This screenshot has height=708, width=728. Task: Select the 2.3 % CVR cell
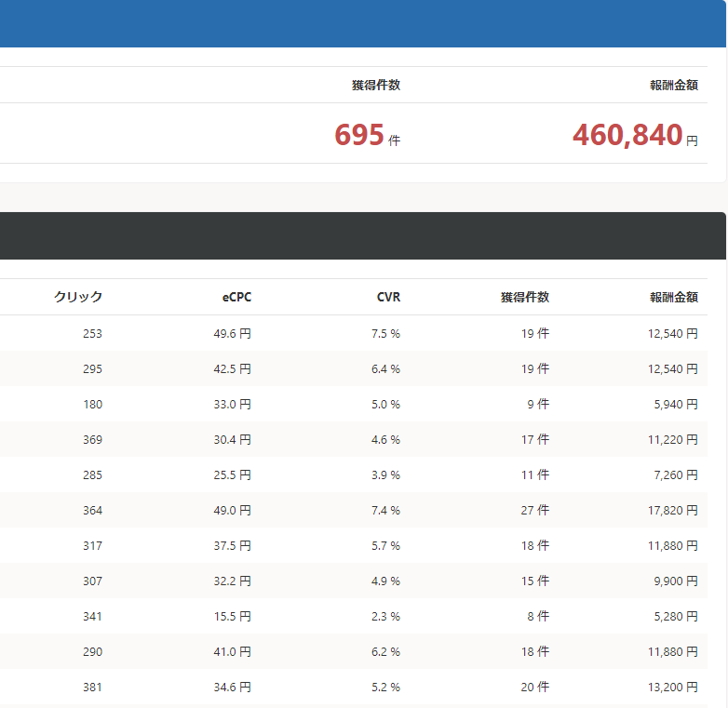pyautogui.click(x=385, y=616)
